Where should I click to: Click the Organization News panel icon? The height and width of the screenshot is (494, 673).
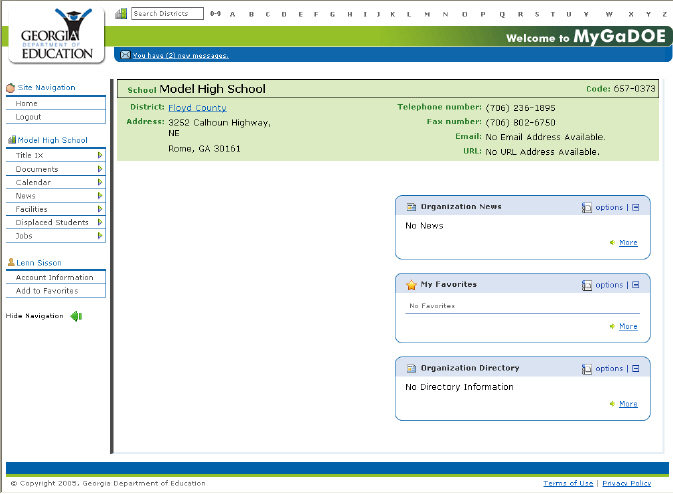tap(411, 207)
